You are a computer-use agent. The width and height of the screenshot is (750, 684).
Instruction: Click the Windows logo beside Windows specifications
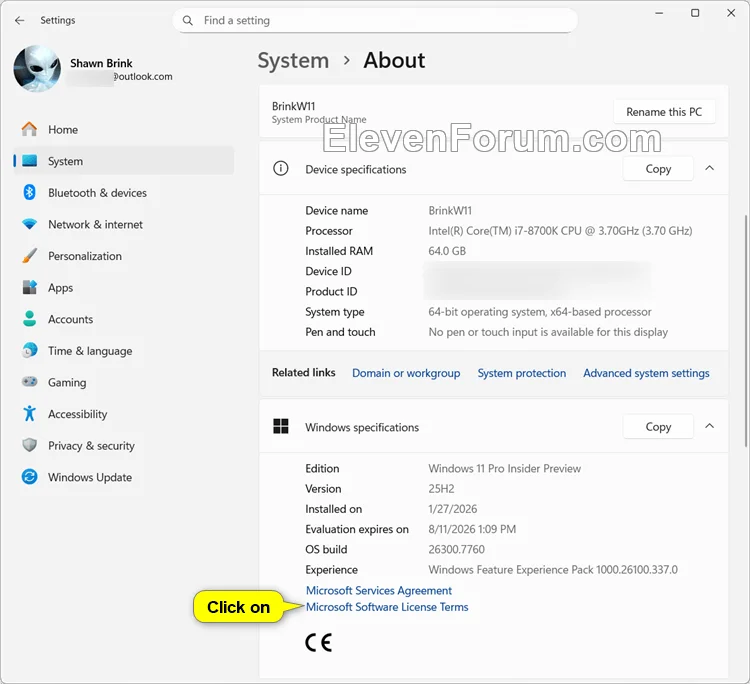(281, 426)
